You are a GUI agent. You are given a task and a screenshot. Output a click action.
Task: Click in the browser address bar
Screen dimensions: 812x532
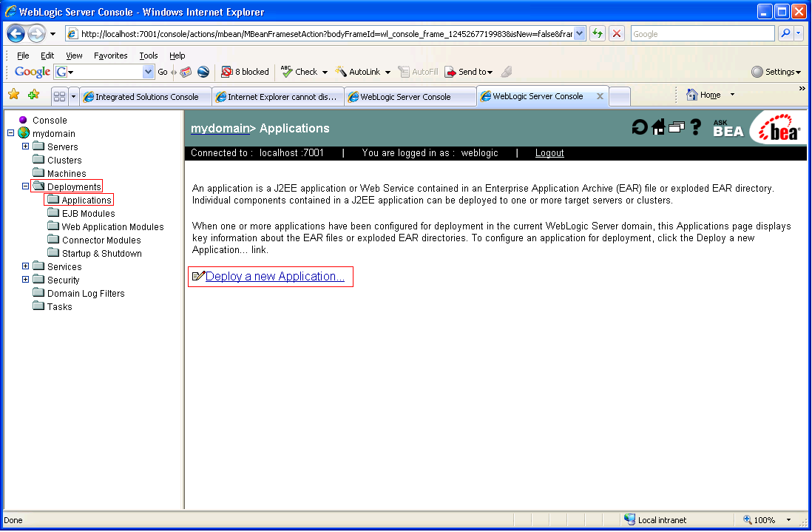click(x=325, y=34)
